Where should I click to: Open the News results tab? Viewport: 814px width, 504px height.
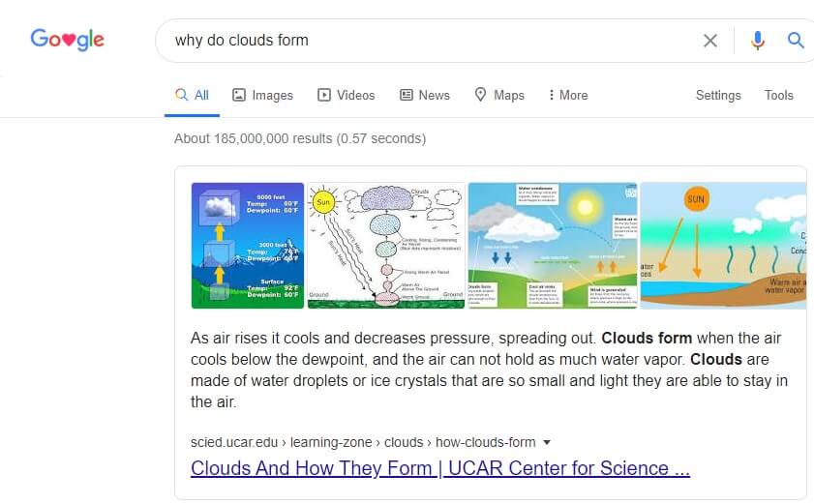point(425,95)
